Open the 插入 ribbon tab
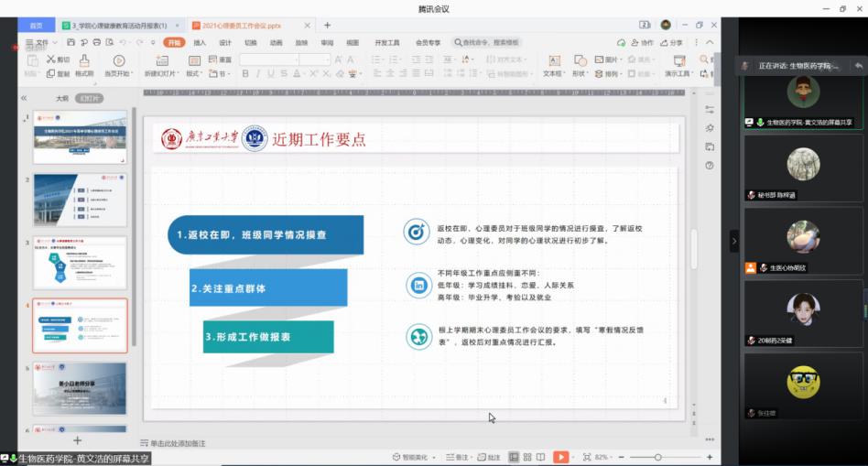Screen dimensions: 868x466 pos(200,42)
